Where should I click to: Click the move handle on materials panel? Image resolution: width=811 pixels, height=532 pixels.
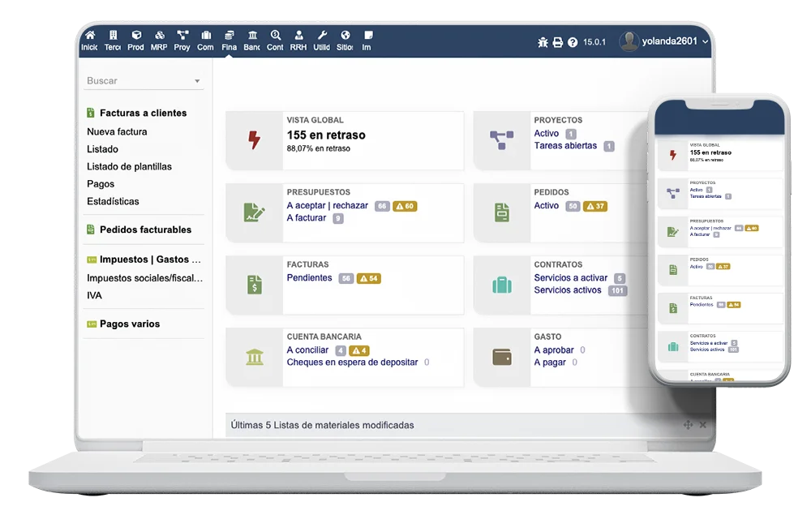pos(688,425)
